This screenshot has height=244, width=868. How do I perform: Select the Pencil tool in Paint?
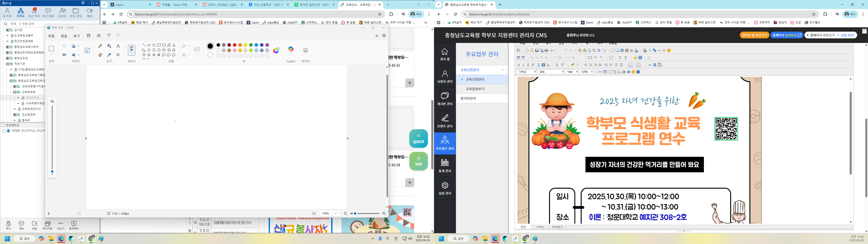[x=100, y=46]
